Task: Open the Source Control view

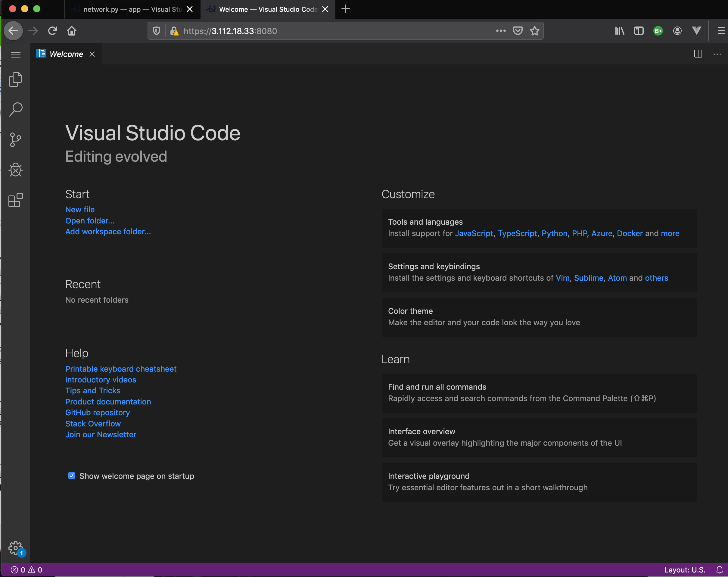Action: 16,139
